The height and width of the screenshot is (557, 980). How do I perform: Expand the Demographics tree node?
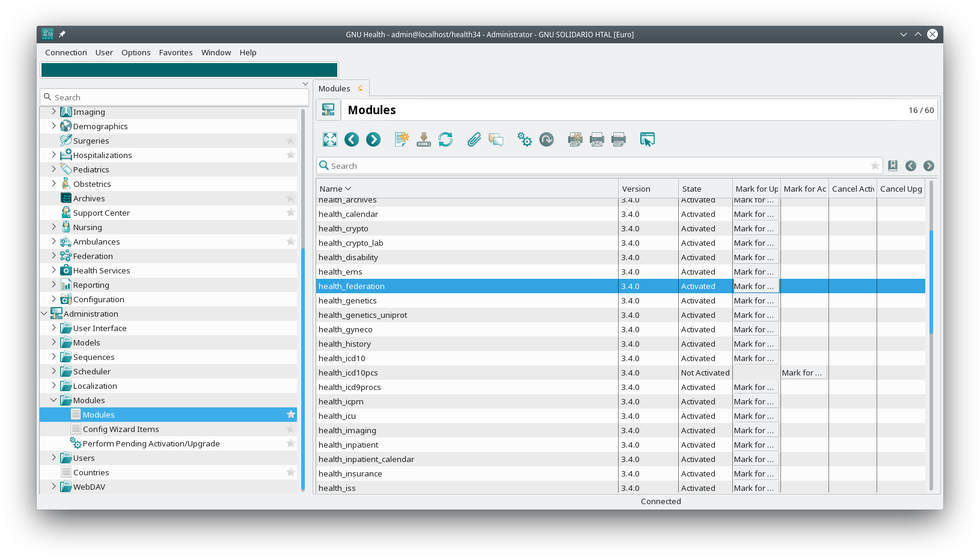(54, 126)
